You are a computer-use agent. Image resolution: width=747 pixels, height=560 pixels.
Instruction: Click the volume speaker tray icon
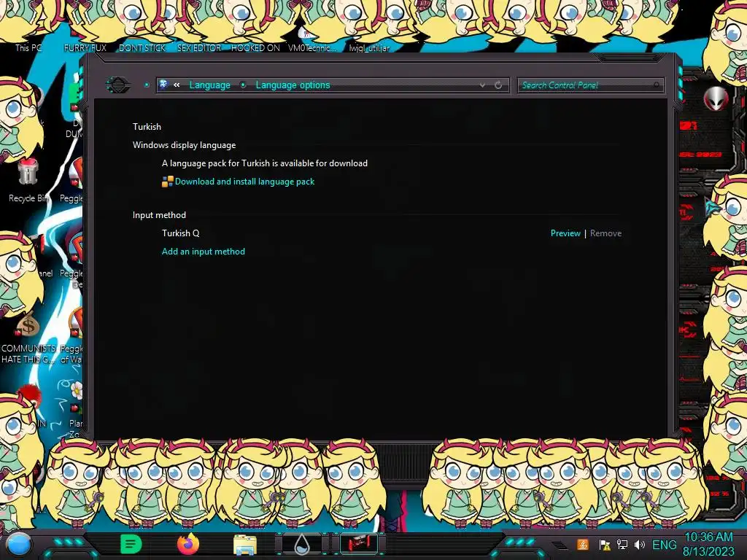pyautogui.click(x=639, y=545)
